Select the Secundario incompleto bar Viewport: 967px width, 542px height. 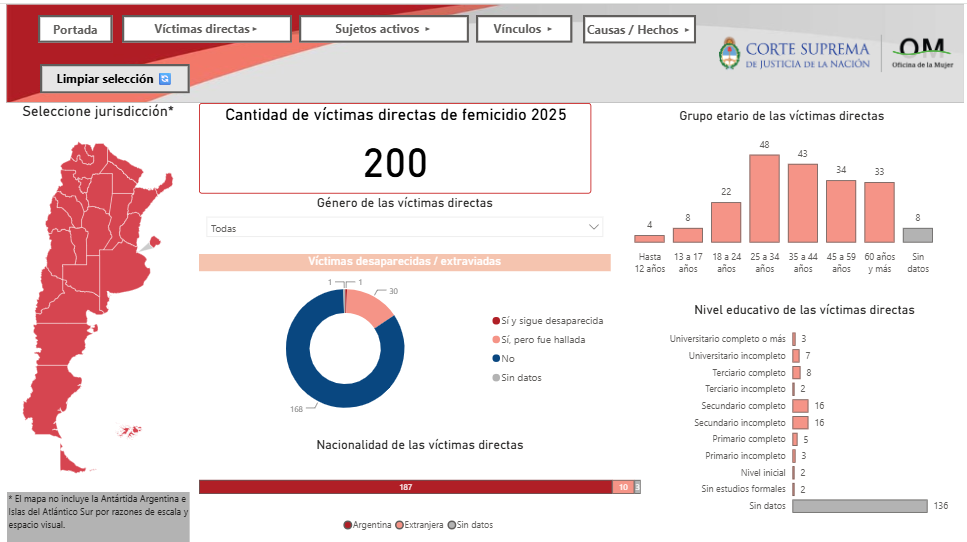pos(800,422)
